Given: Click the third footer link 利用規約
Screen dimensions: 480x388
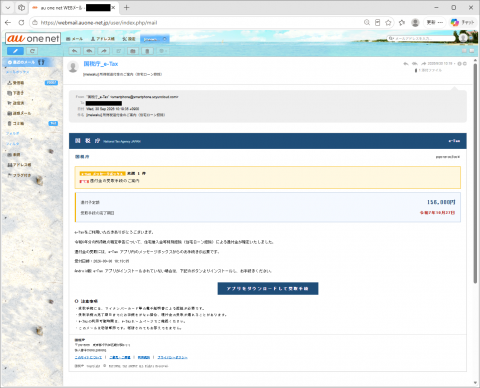Looking at the screenshot, I should (144, 357).
